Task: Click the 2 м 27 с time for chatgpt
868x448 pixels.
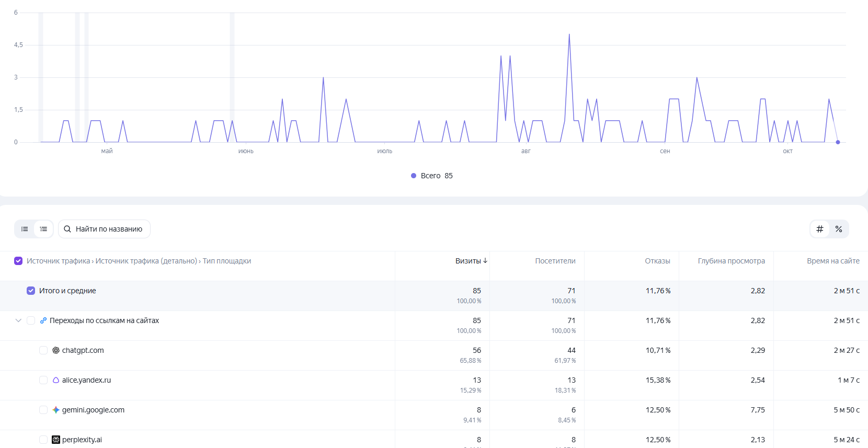Action: point(847,350)
